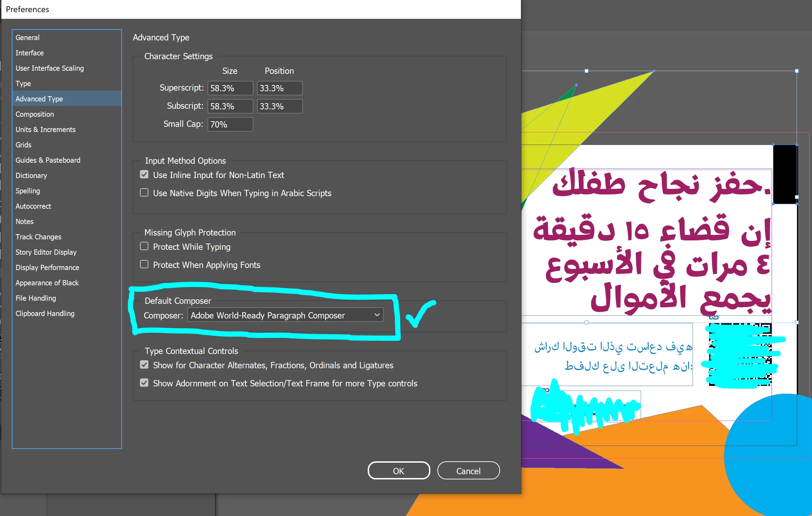This screenshot has width=812, height=516.
Task: Check Protect When Applying Fonts
Action: click(144, 264)
